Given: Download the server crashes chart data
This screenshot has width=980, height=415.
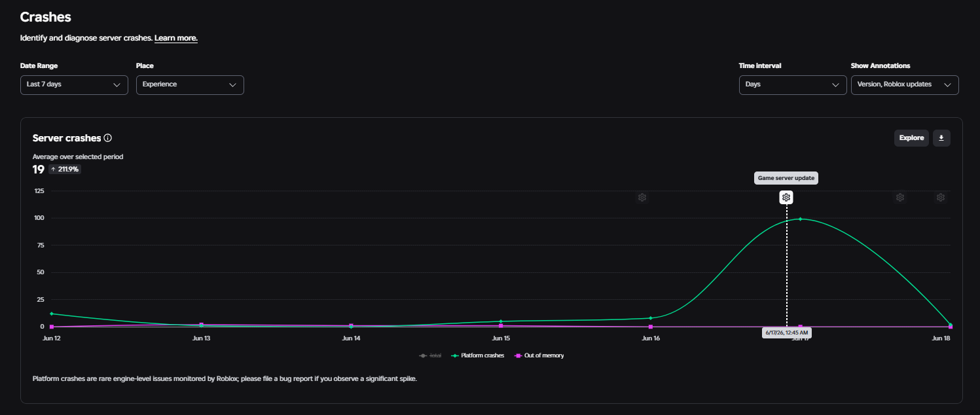Looking at the screenshot, I should (x=941, y=138).
